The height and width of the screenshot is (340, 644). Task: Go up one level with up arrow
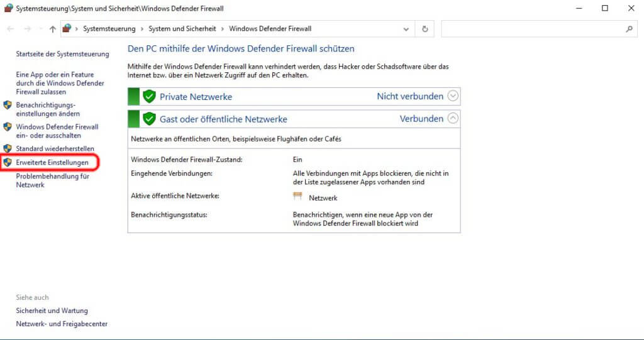coord(53,29)
